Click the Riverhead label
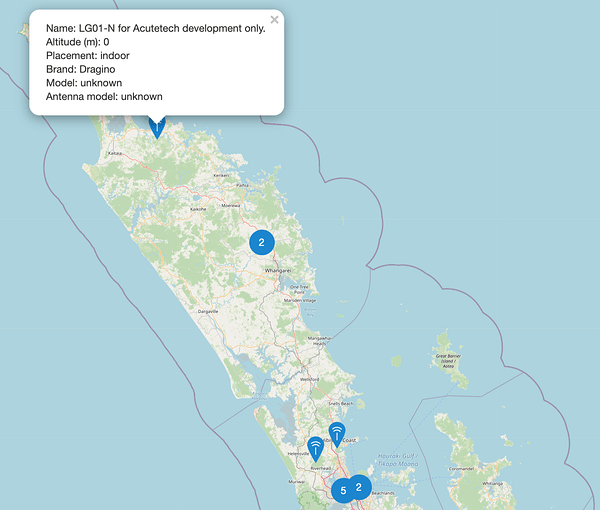 tap(321, 468)
